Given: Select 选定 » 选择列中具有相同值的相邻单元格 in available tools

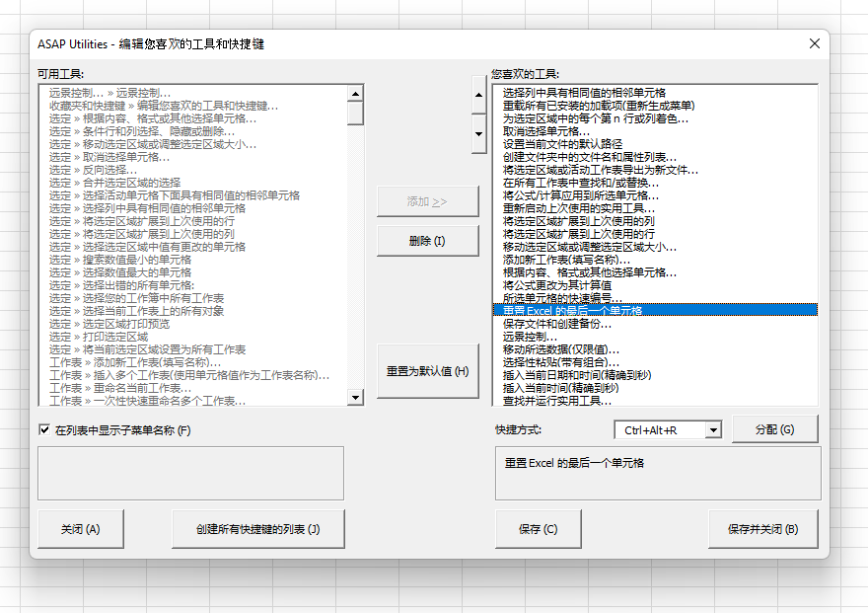Looking at the screenshot, I should pos(147,208).
